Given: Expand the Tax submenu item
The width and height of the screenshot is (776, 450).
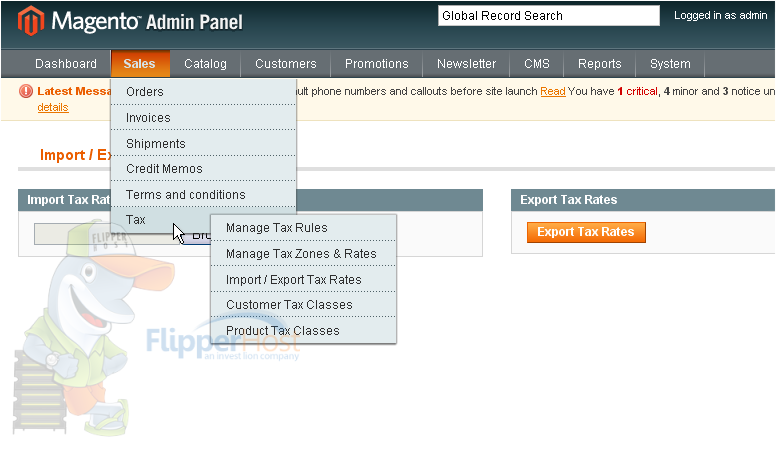Looking at the screenshot, I should click(x=161, y=220).
